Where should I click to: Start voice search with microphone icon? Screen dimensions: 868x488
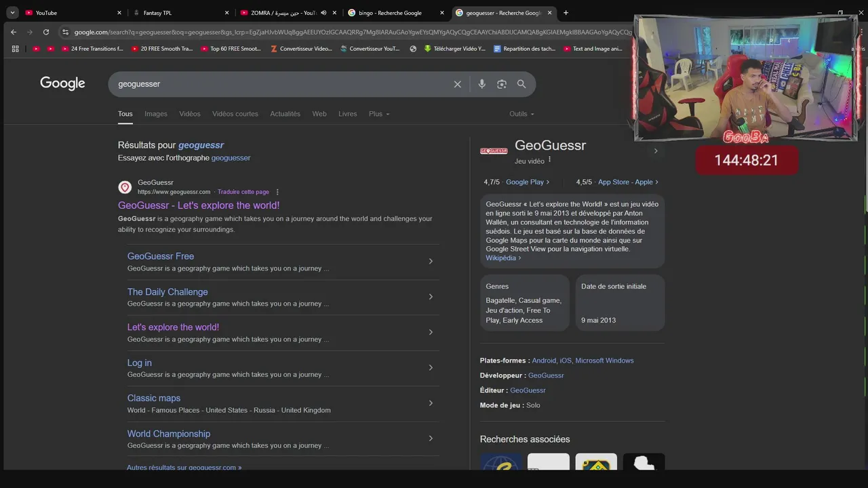482,84
